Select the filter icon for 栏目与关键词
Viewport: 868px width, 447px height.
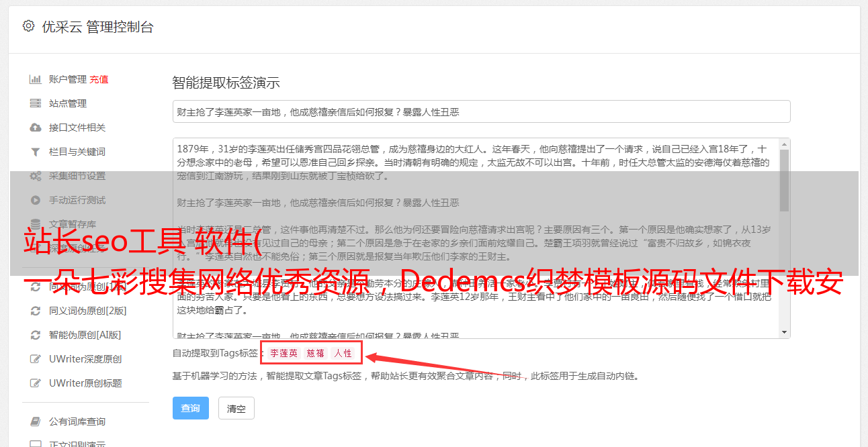click(36, 152)
